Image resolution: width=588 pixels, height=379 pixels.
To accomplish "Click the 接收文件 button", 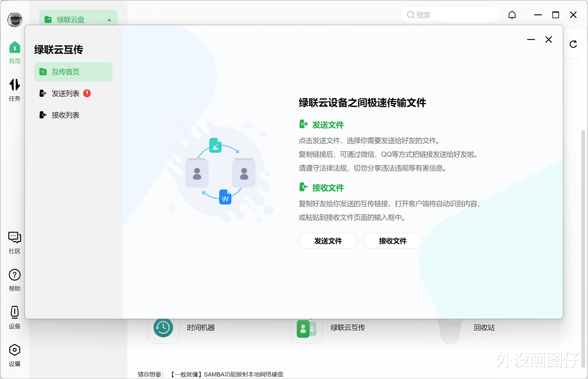I will (x=393, y=241).
